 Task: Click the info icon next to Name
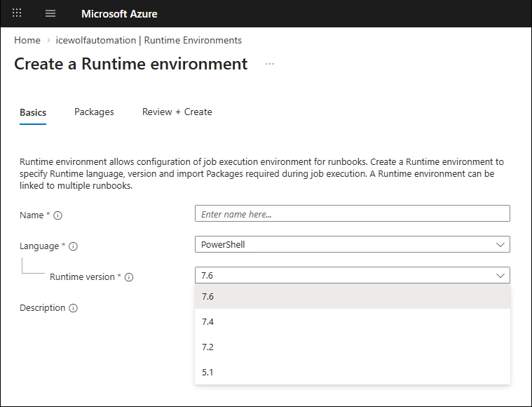[x=58, y=215]
